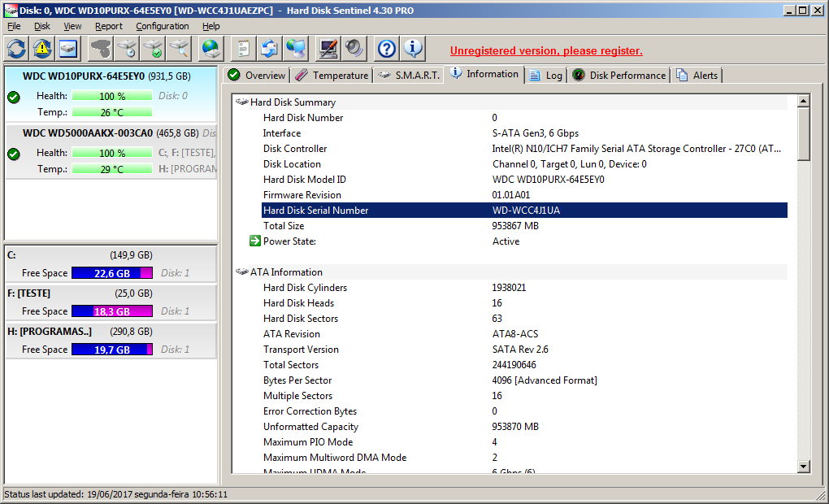Click the grayed-out disk toolbar icon

(101, 50)
